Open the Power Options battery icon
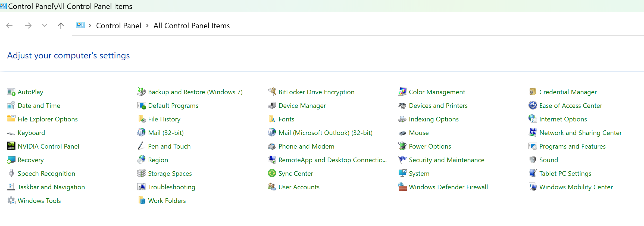This screenshot has height=226, width=644. (x=402, y=146)
